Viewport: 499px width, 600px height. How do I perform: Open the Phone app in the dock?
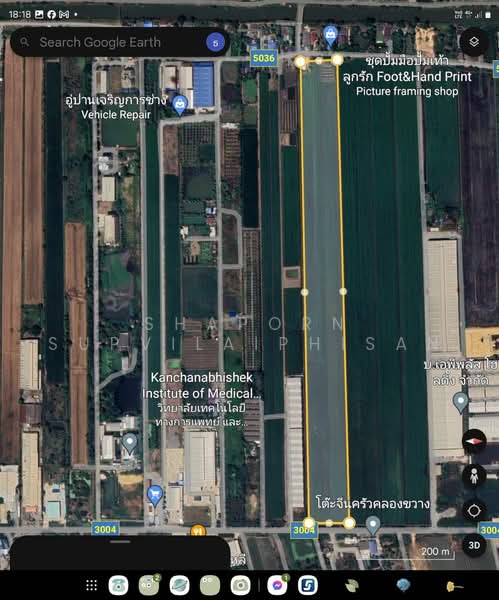coord(118,585)
